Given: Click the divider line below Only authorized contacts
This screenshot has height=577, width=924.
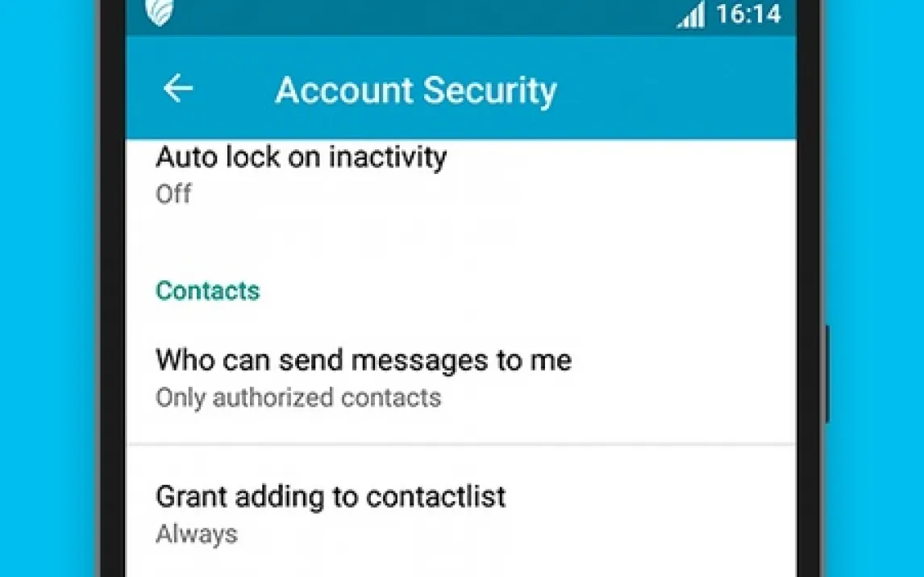Looking at the screenshot, I should (x=461, y=444).
